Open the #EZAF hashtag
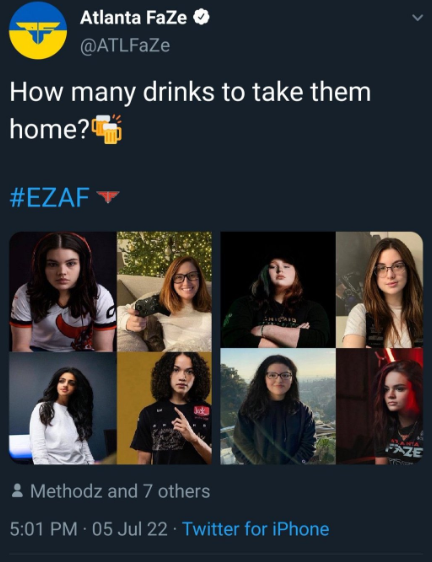432x562 pixels. 49,197
